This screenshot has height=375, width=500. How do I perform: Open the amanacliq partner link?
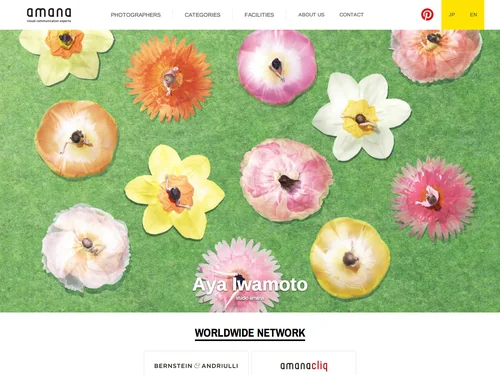point(304,364)
